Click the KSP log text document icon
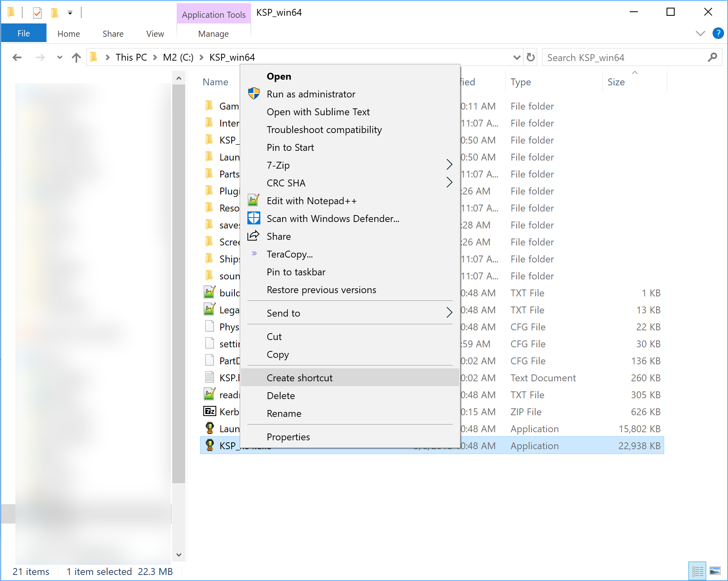Image resolution: width=728 pixels, height=581 pixels. pos(209,377)
